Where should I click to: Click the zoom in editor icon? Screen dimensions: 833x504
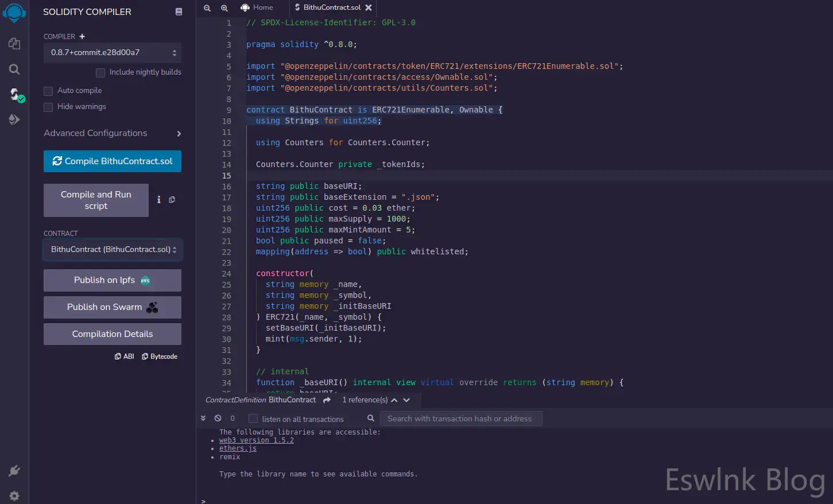[224, 7]
